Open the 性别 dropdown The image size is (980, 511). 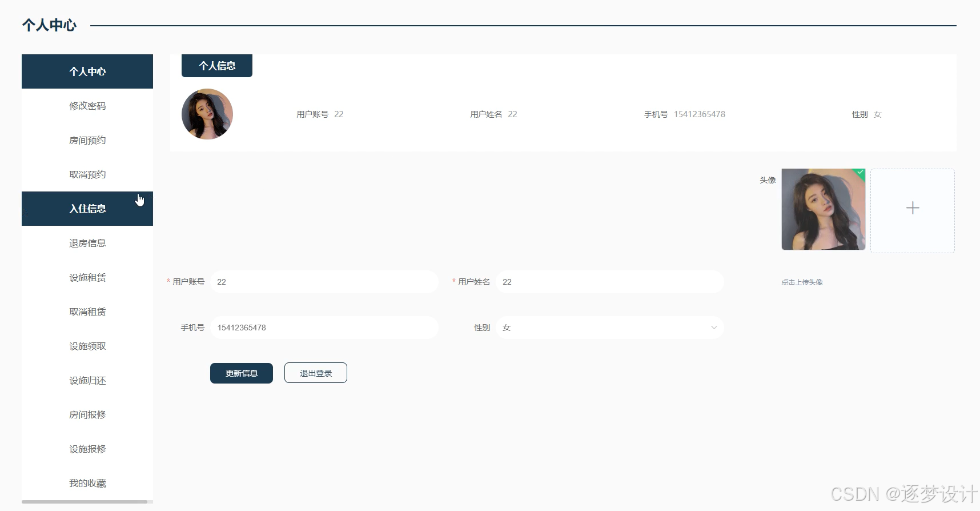[610, 328]
